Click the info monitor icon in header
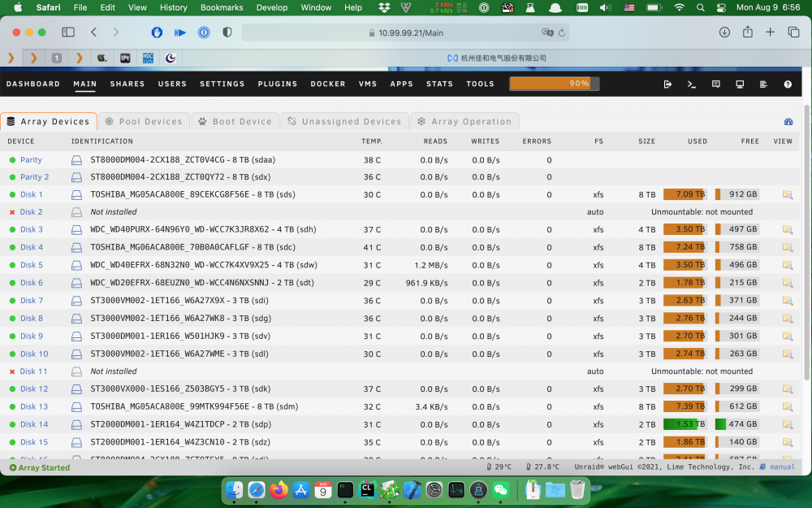 (740, 84)
